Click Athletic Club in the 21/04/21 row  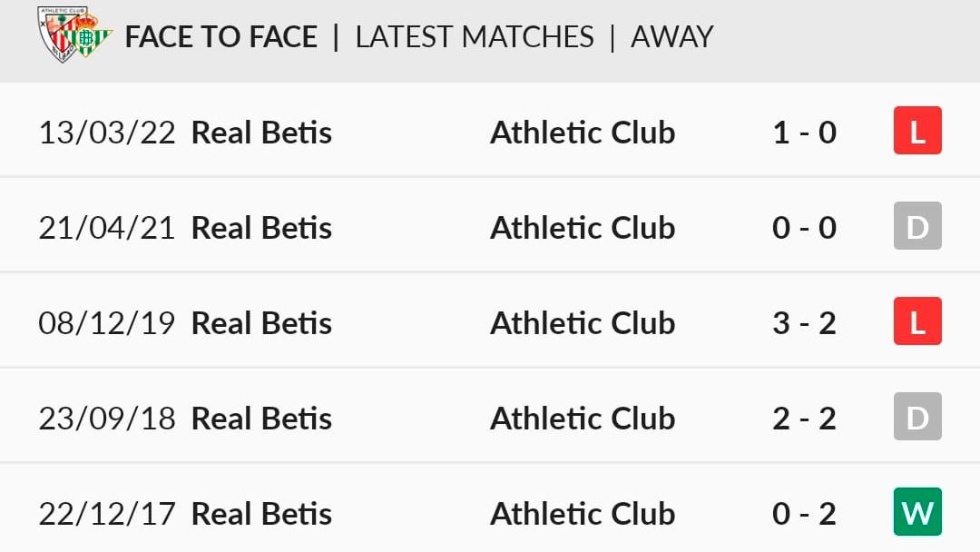pos(583,228)
